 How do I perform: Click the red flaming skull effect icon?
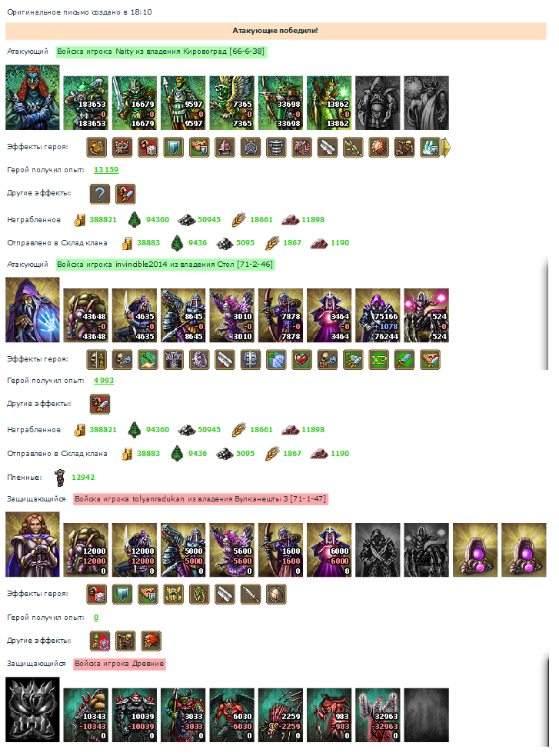(151, 641)
